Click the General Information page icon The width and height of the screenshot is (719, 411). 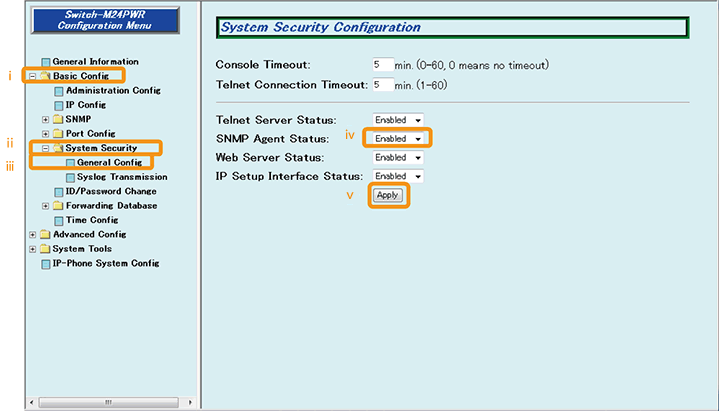click(45, 62)
